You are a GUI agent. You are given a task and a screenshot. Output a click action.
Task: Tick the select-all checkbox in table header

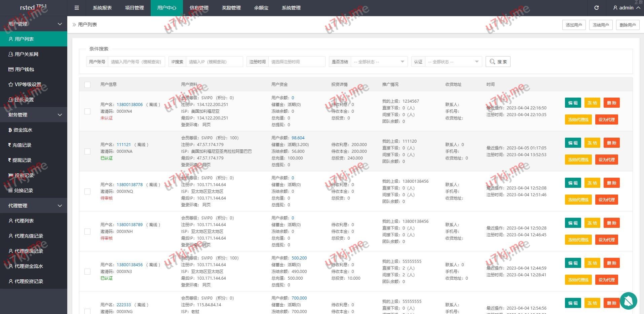pos(87,85)
